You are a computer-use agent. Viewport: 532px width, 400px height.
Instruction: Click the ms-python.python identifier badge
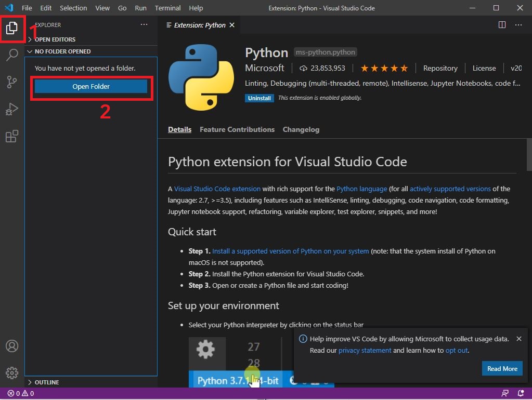tap(326, 52)
